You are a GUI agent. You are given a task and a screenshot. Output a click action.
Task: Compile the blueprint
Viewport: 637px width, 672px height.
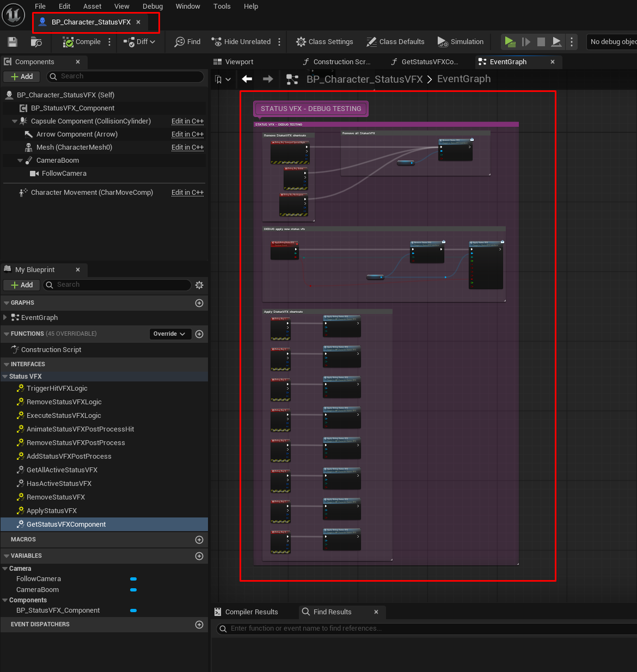click(x=82, y=42)
